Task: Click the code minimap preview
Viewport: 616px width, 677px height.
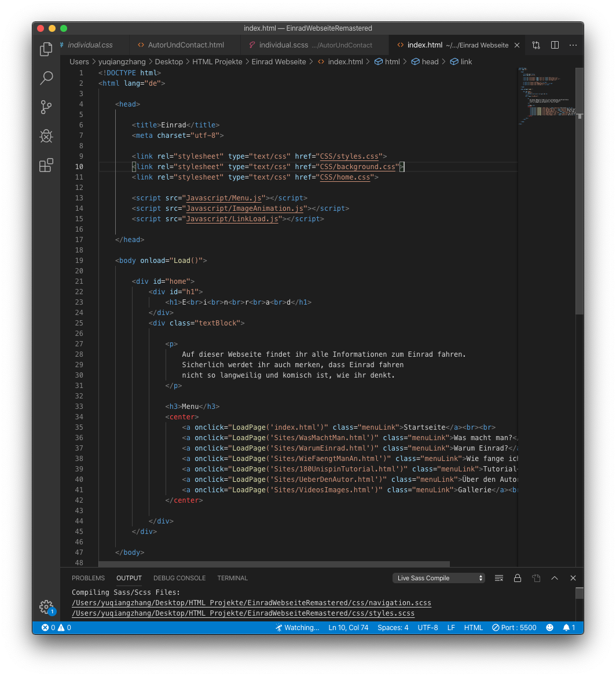Action: point(547,96)
